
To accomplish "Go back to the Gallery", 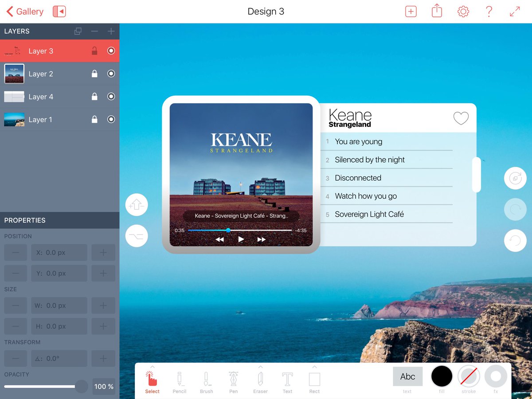I will point(25,12).
